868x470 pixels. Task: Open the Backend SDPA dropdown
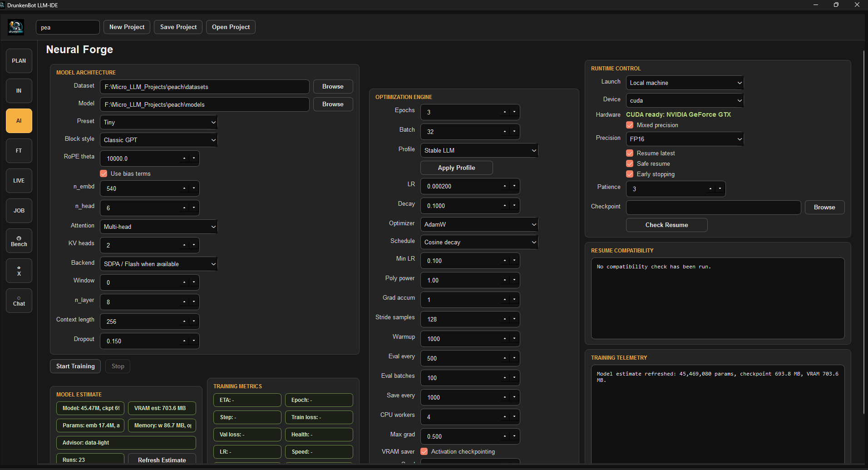[159, 264]
